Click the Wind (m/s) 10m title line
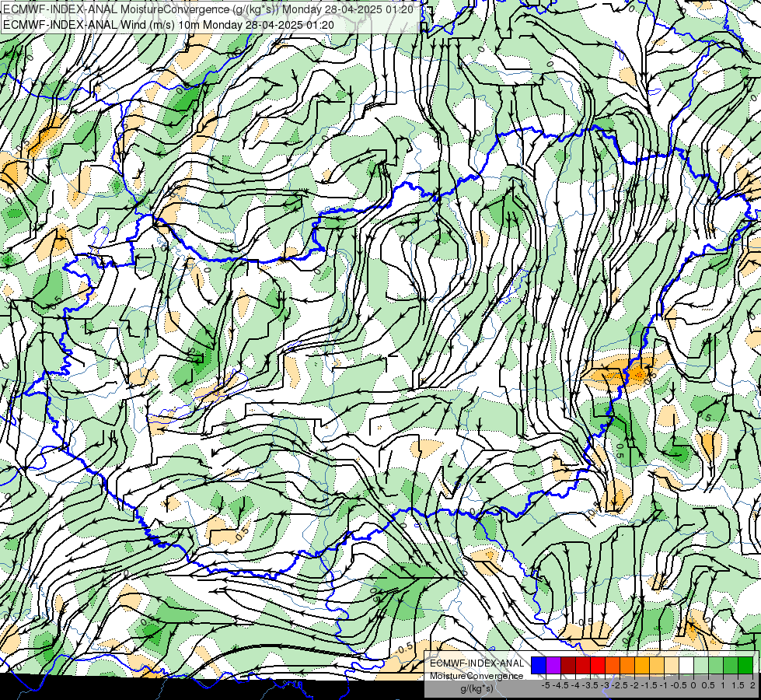Viewport: 761px width, 700px height. pyautogui.click(x=169, y=24)
